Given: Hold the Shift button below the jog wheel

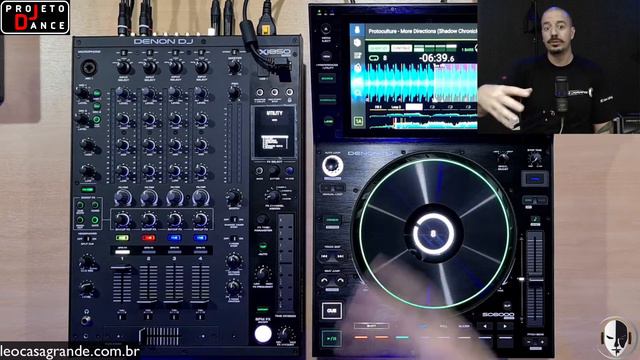Looking at the screenshot, I should 371,326.
